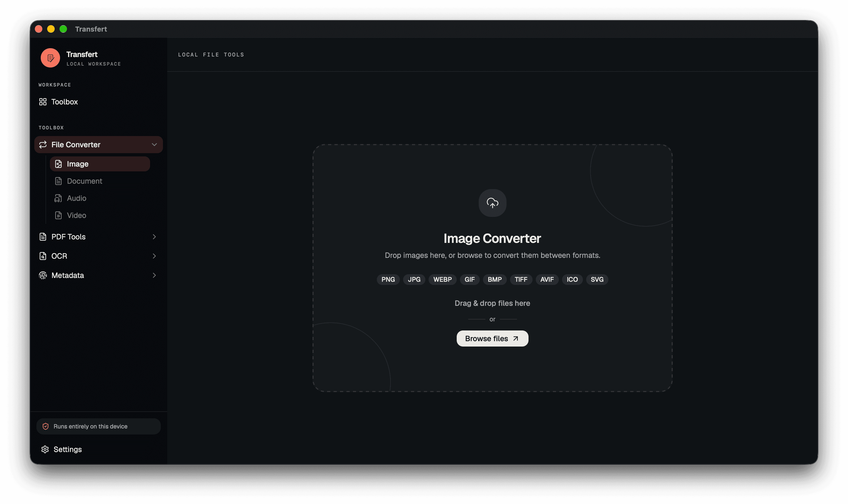Click the BMP format chip
The image size is (848, 504).
coord(495,280)
